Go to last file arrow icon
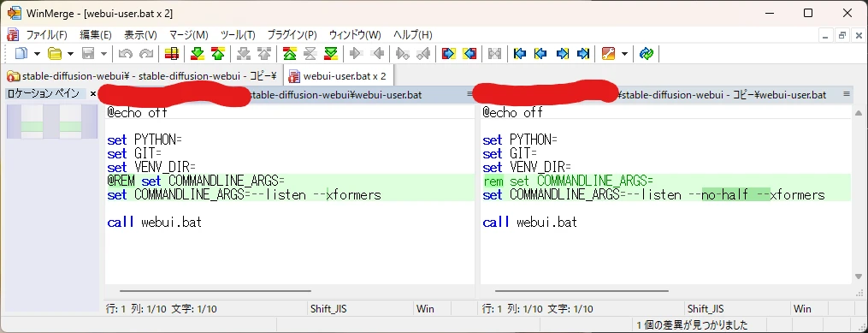 pos(583,54)
